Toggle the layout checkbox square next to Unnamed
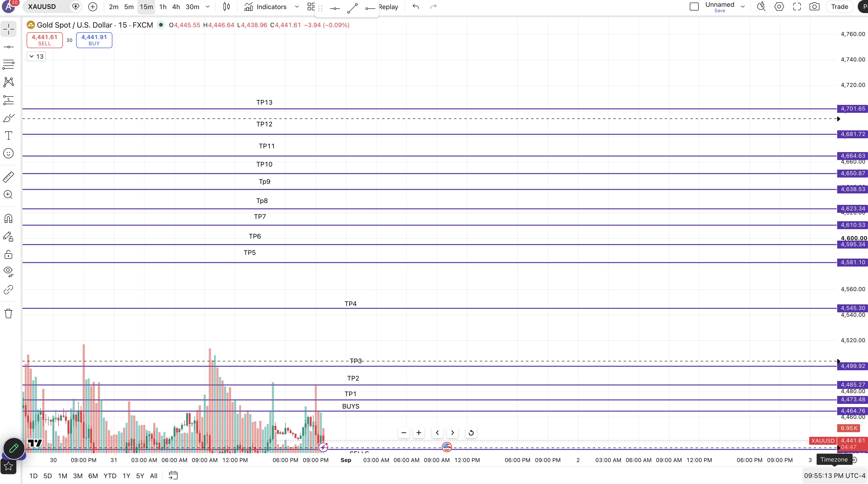Viewport: 868px width, 484px height. click(694, 7)
